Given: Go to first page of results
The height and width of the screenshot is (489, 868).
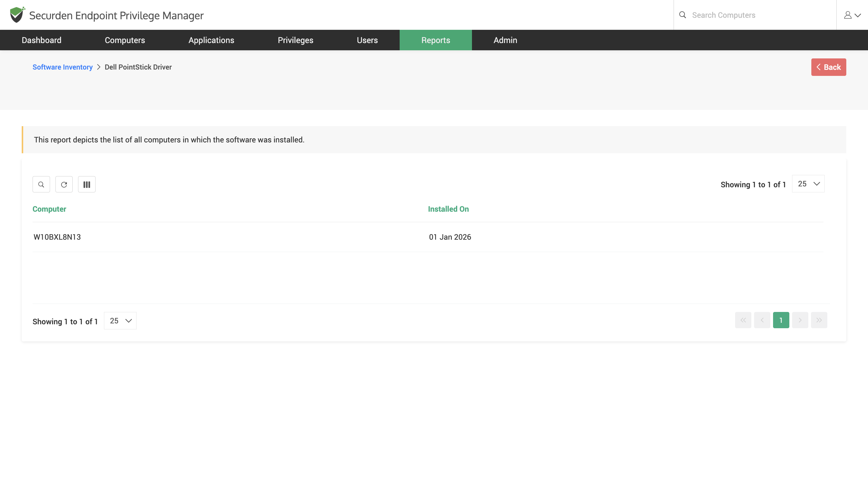Looking at the screenshot, I should 743,320.
